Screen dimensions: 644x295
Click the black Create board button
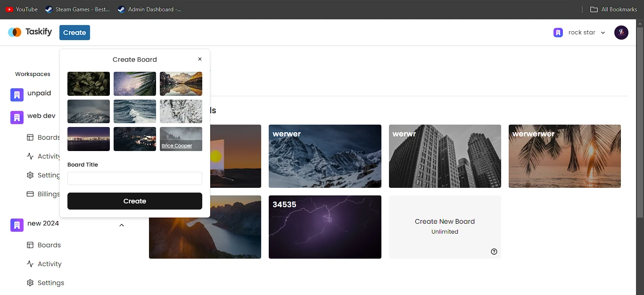click(135, 201)
